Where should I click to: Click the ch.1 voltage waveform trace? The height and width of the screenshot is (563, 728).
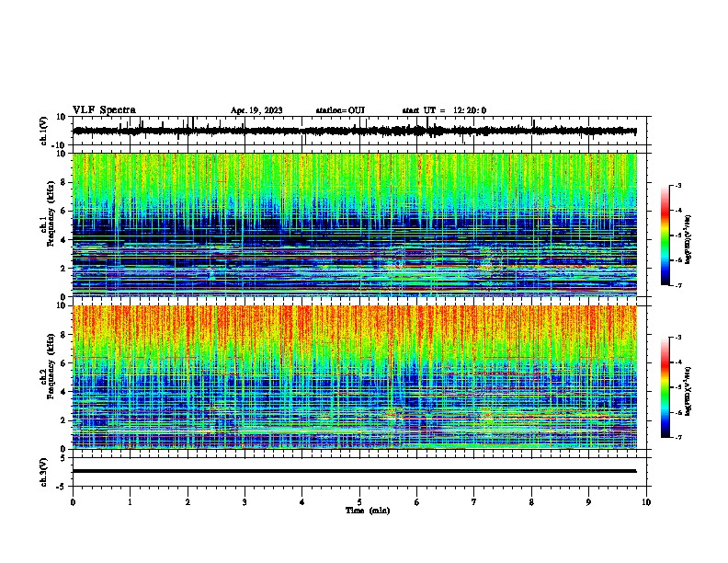(x=354, y=131)
